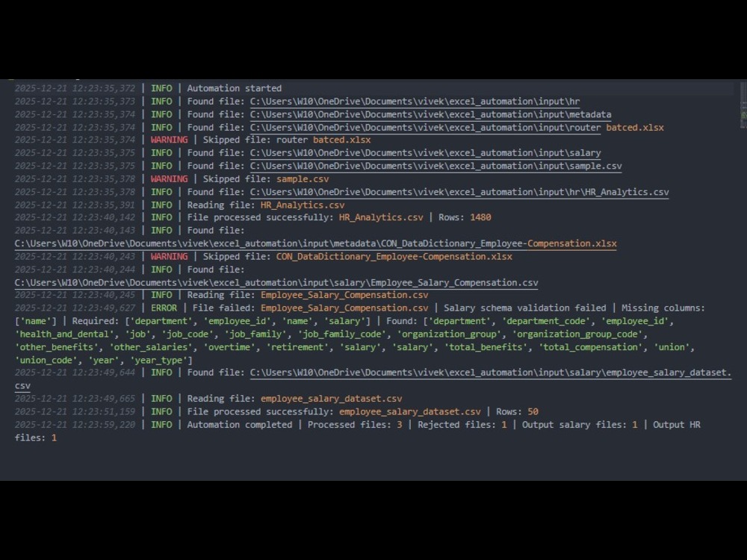
Task: Click 'sample.csv' in the skipped file warning
Action: tap(303, 179)
